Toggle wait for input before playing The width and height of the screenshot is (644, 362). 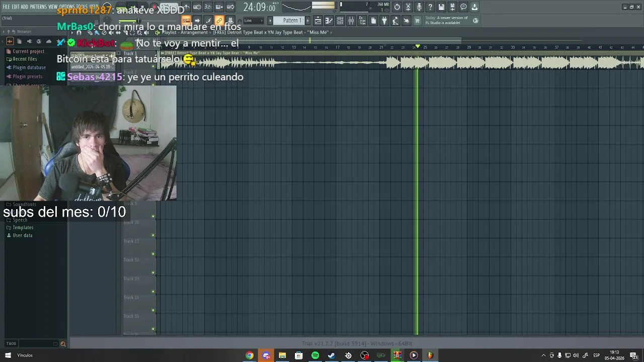tap(197, 7)
